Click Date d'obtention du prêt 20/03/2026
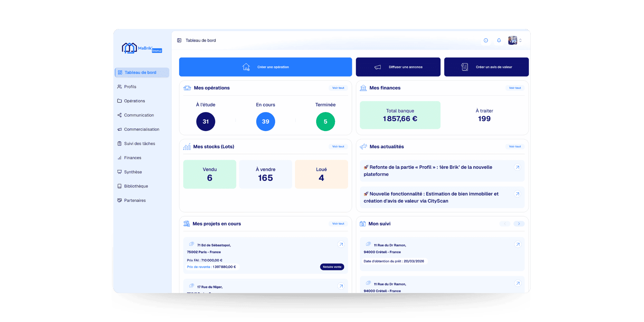644x322 pixels. [394, 261]
